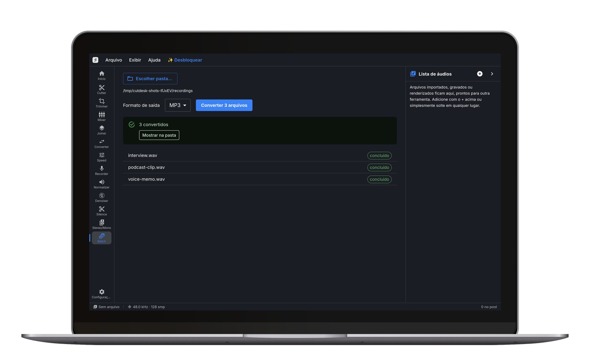
Task: Open the MP3 output format dropdown
Action: 178,105
